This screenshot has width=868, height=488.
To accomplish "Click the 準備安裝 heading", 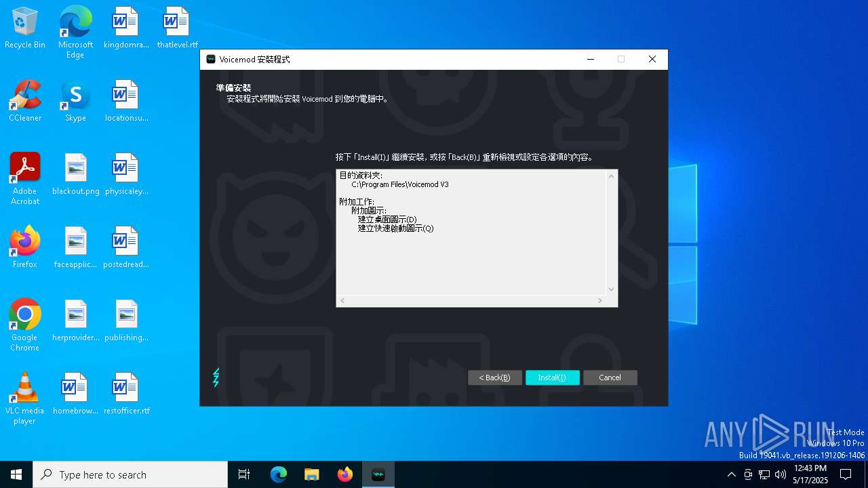I will click(233, 88).
